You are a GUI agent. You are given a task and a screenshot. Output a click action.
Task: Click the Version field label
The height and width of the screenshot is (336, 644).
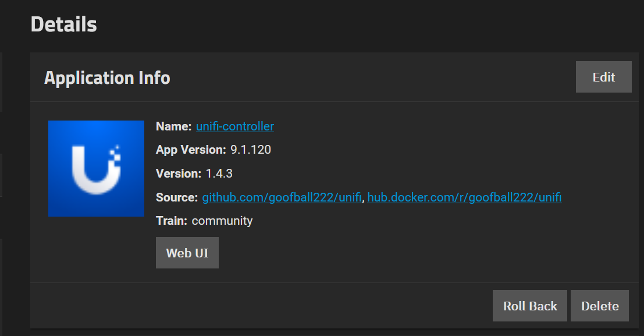pos(179,174)
